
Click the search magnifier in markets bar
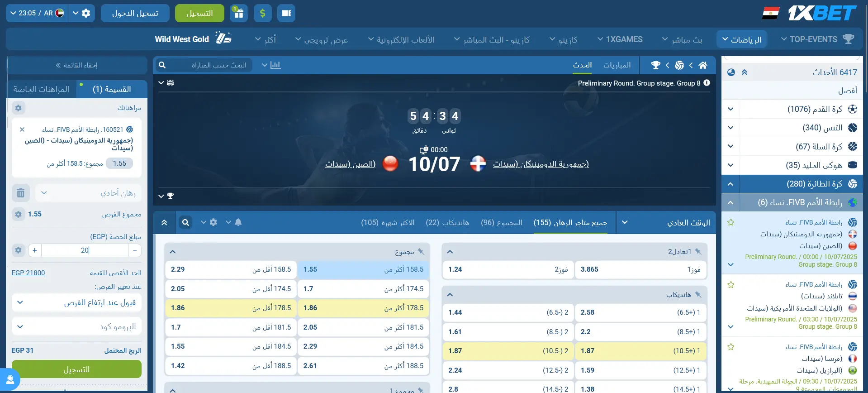pyautogui.click(x=185, y=222)
